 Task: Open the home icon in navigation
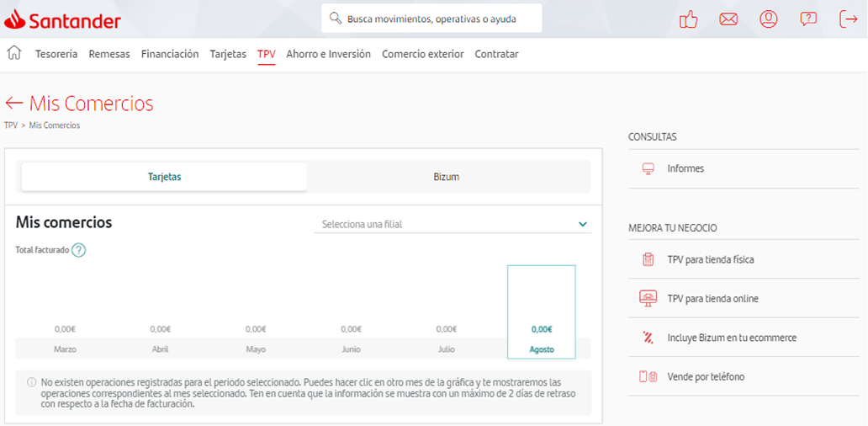tap(14, 53)
